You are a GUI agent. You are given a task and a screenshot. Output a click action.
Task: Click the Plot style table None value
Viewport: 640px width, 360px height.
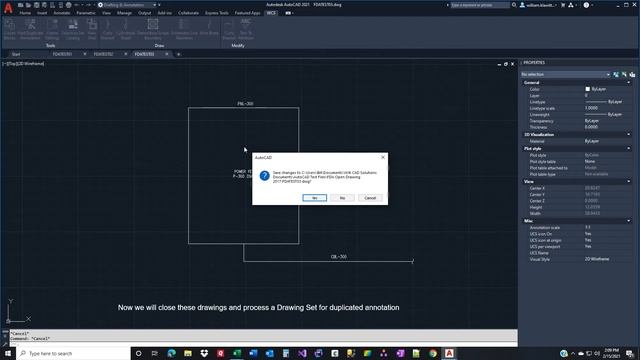point(590,162)
